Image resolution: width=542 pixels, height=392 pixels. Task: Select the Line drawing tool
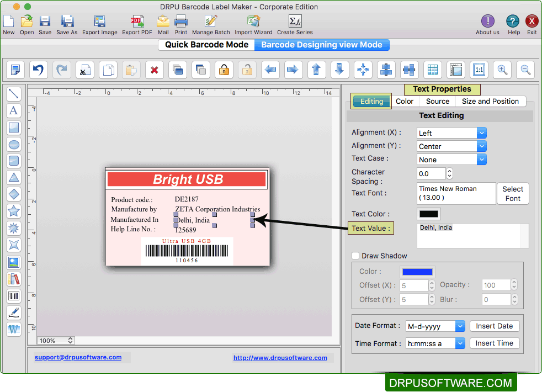[x=14, y=94]
